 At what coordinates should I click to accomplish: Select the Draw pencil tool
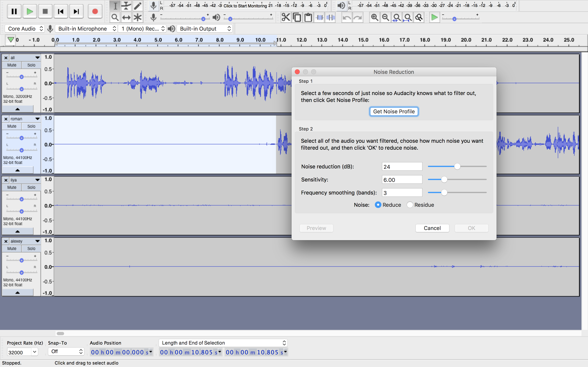tap(138, 6)
